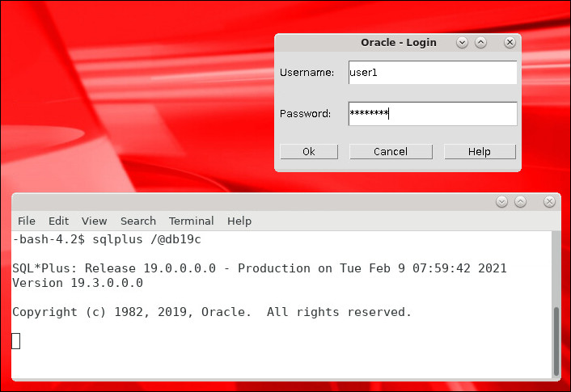Viewport: 571px width, 392px height.
Task: Cancel the Oracle login dialog
Action: (x=391, y=151)
